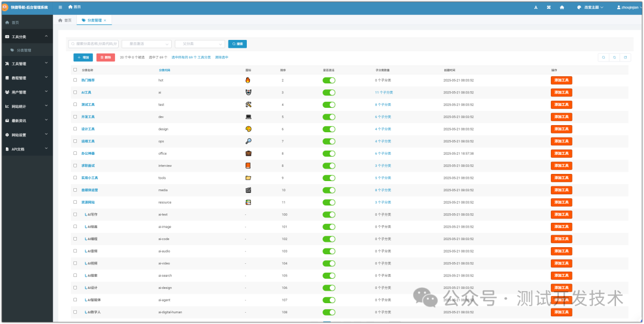Tick the select-all checkbox in table header

pyautogui.click(x=75, y=70)
